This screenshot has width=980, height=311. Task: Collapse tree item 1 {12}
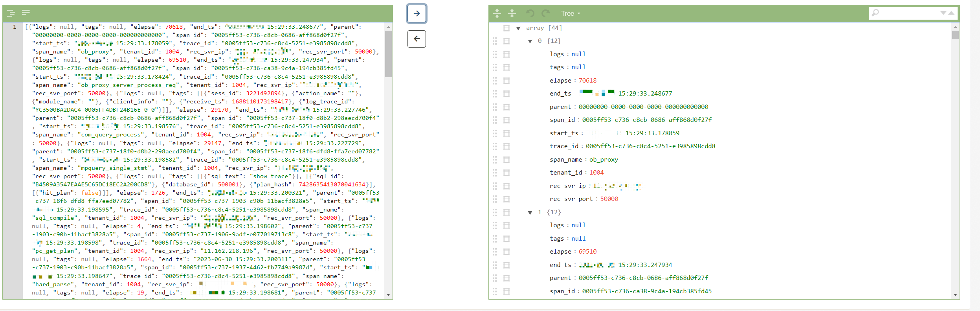click(530, 213)
